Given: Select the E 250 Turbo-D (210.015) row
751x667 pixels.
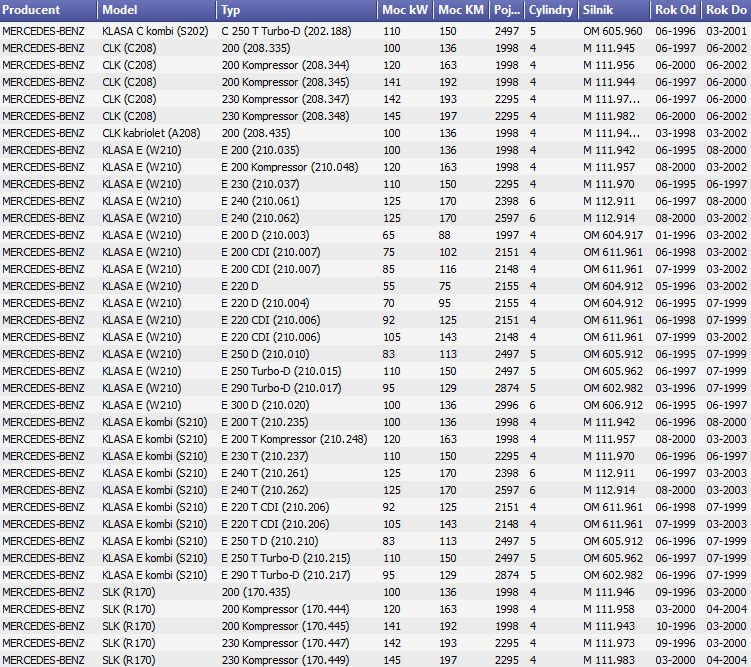Looking at the screenshot, I should click(376, 371).
